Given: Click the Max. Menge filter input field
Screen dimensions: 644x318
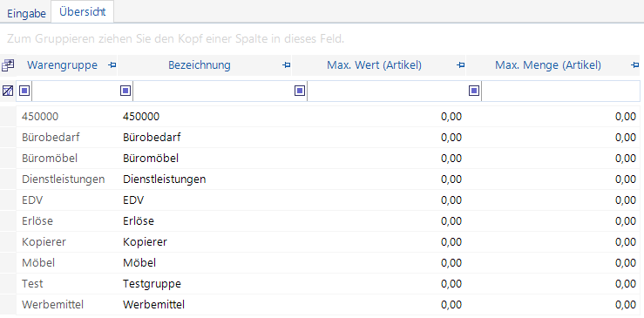Looking at the screenshot, I should 560,91.
